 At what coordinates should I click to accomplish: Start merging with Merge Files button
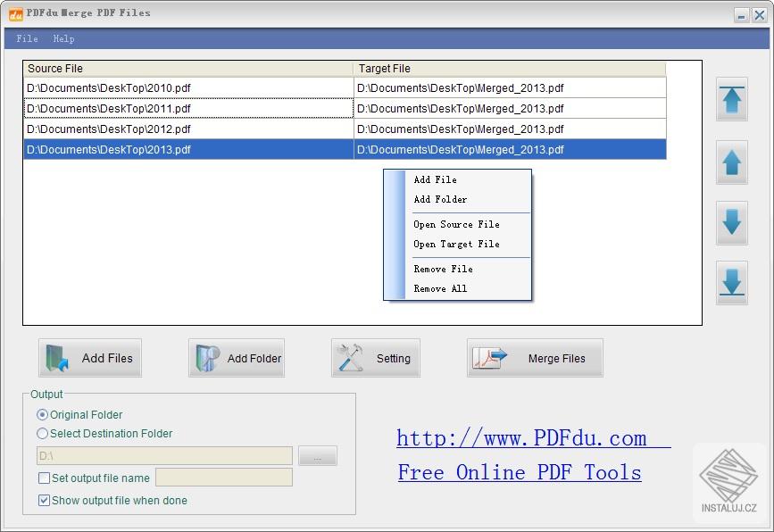(535, 358)
